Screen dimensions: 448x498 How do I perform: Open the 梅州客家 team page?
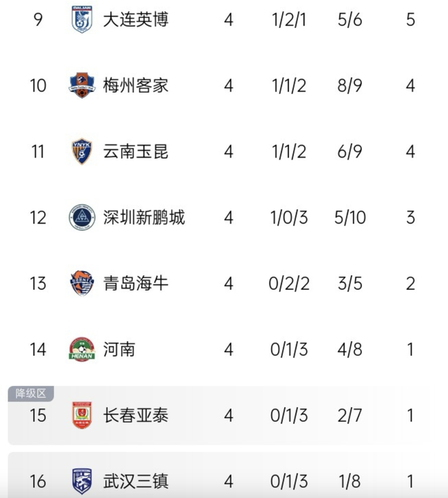click(136, 85)
